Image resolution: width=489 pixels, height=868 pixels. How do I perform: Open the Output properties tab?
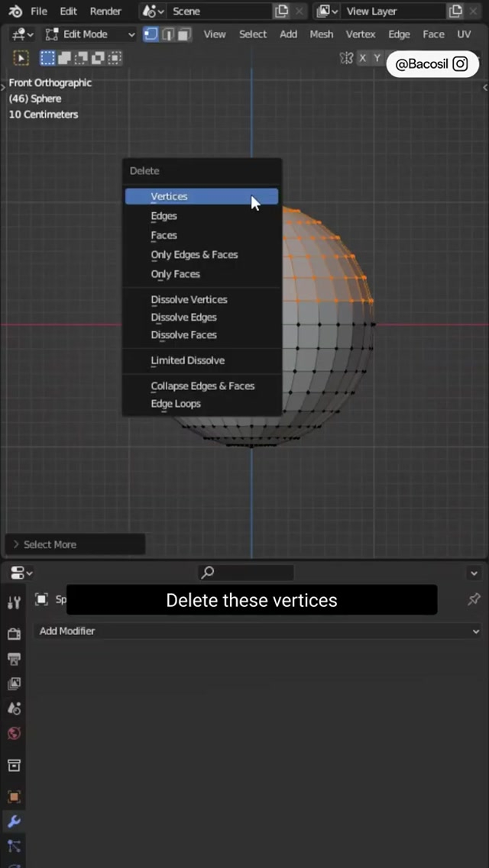[14, 658]
